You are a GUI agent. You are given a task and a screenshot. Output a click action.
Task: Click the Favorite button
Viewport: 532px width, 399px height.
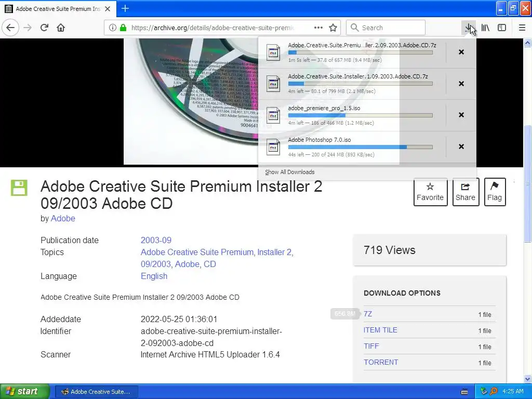point(430,192)
